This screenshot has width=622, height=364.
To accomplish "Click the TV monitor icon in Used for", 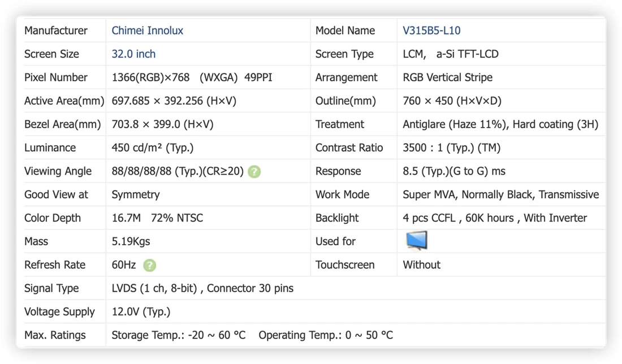I will tap(417, 241).
